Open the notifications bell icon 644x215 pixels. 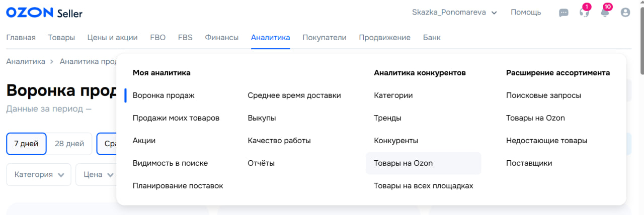click(x=605, y=13)
